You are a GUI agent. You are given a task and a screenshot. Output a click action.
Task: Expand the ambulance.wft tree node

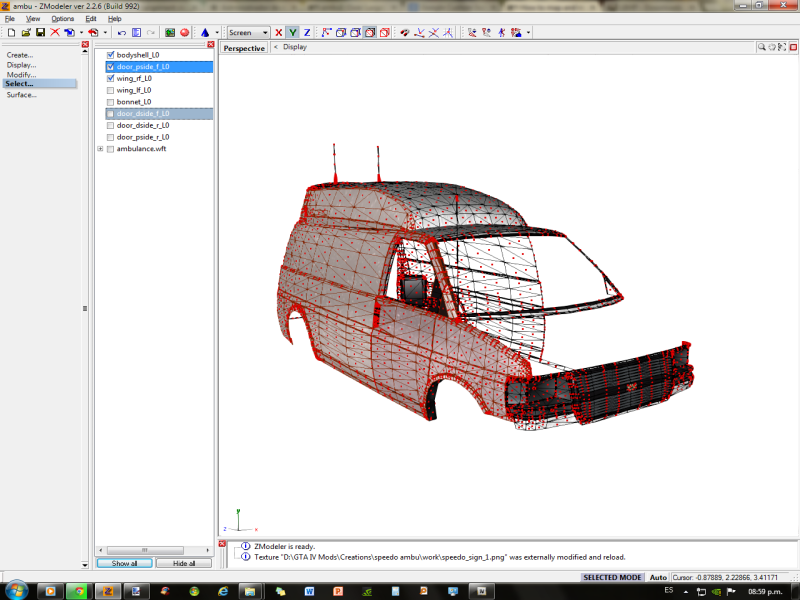pos(100,149)
